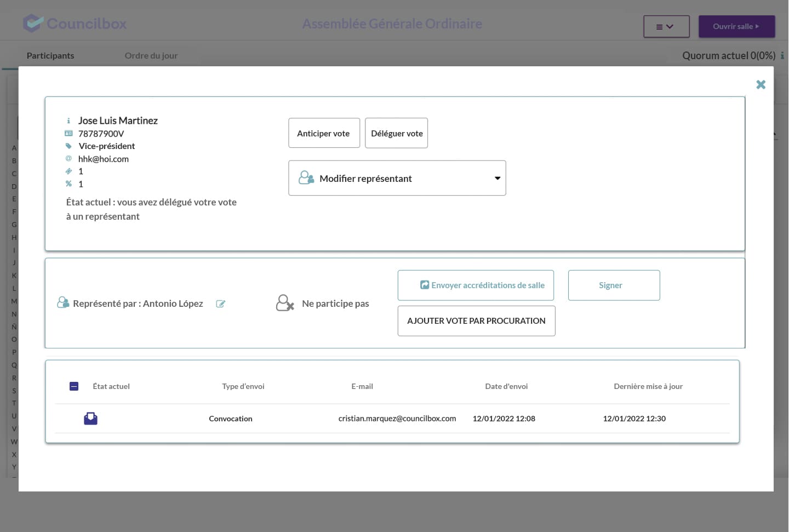Expand the hamburger menu dropdown in header
This screenshot has width=789, height=532.
666,26
